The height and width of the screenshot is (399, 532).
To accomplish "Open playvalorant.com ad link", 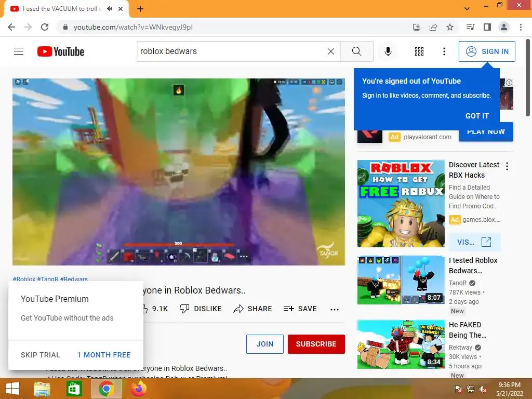I will 428,137.
